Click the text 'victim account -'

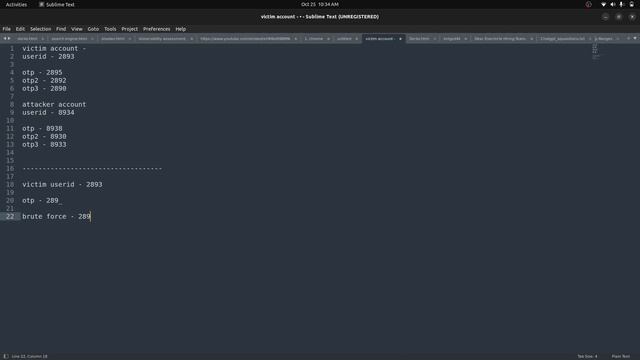(x=54, y=49)
